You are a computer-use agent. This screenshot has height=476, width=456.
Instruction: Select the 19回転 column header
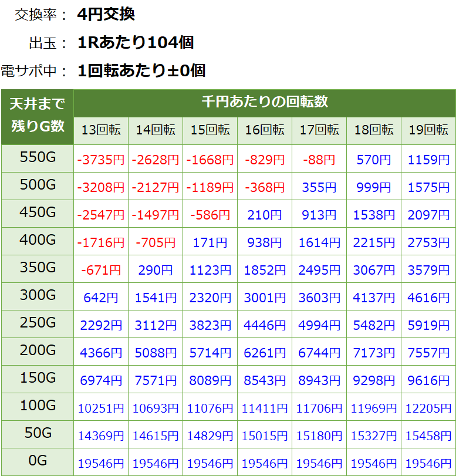[428, 130]
